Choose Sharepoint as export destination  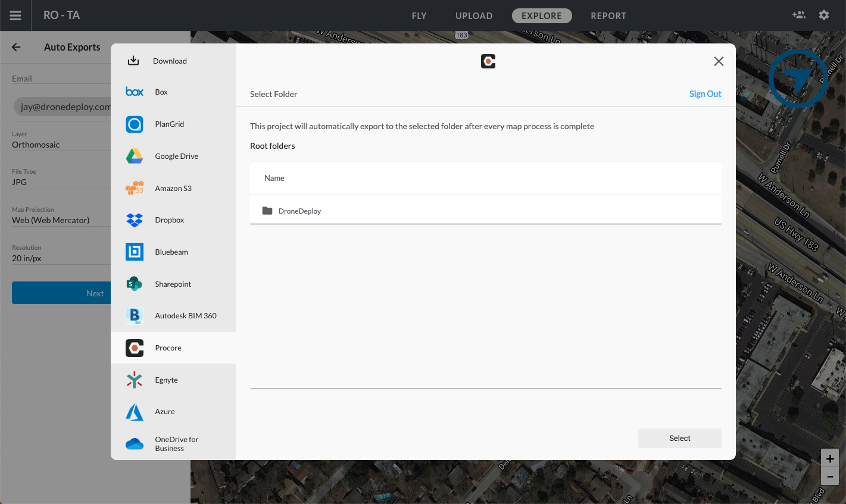[173, 284]
